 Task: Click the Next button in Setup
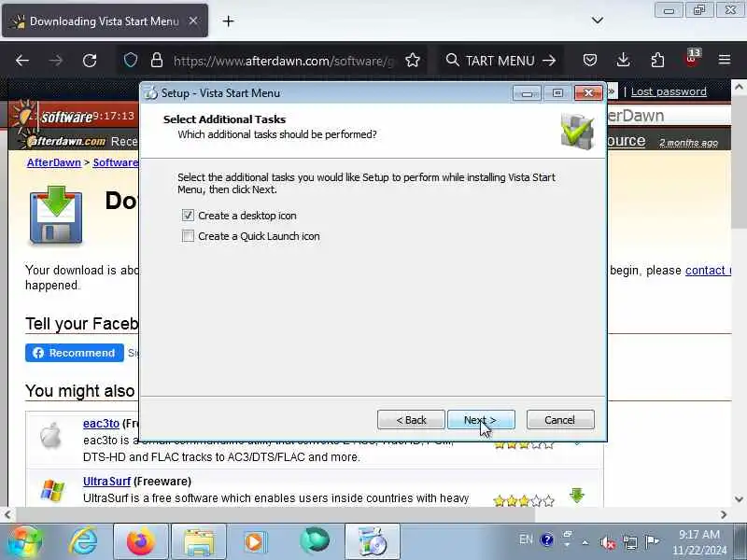coord(481,420)
